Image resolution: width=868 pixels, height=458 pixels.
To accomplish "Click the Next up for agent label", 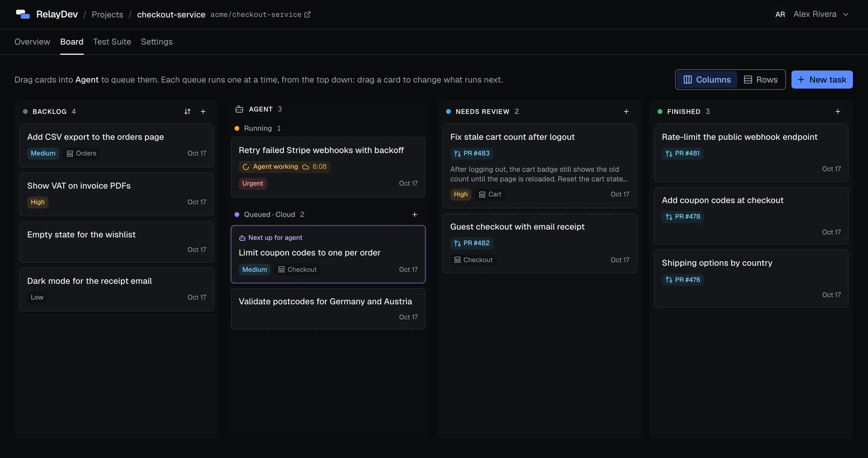I will (271, 238).
